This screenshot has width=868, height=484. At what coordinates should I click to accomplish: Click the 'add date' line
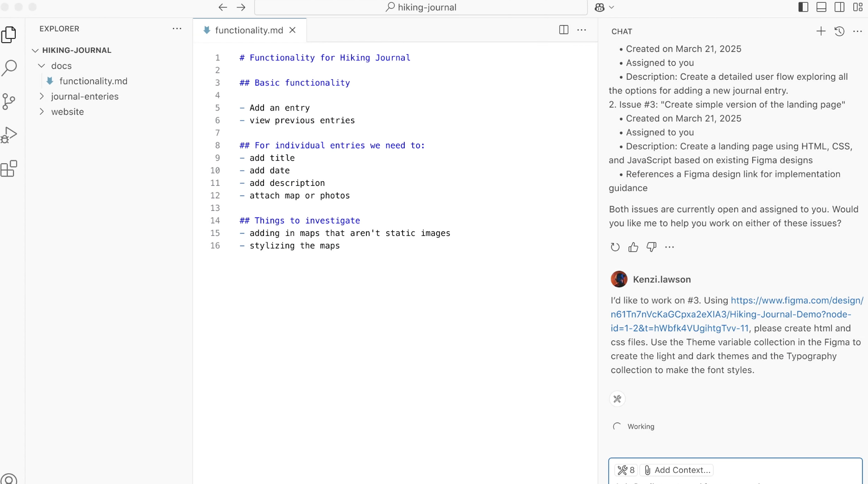pos(264,170)
